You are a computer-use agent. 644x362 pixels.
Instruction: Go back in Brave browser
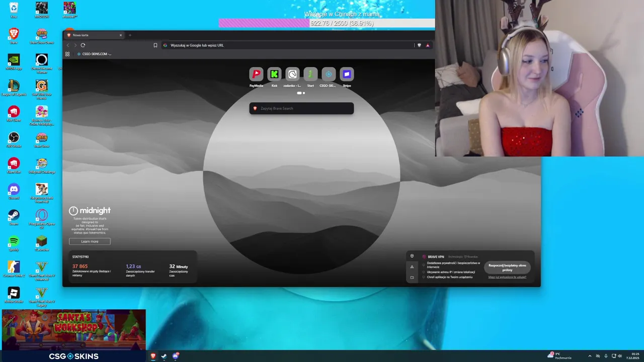pyautogui.click(x=68, y=45)
